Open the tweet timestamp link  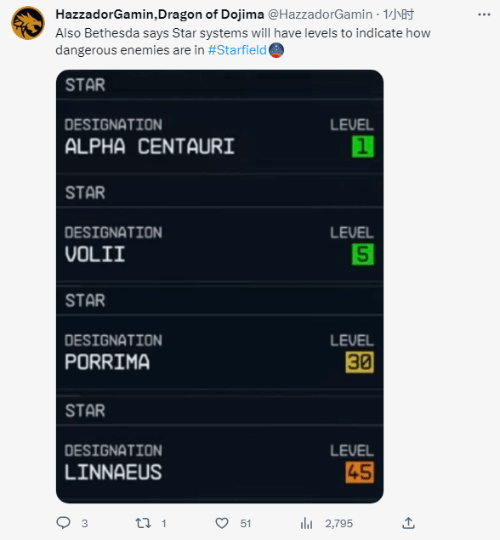(x=398, y=14)
